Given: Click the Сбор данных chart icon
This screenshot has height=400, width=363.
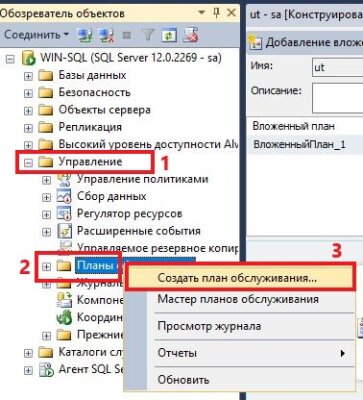Looking at the screenshot, I should click(x=64, y=197).
